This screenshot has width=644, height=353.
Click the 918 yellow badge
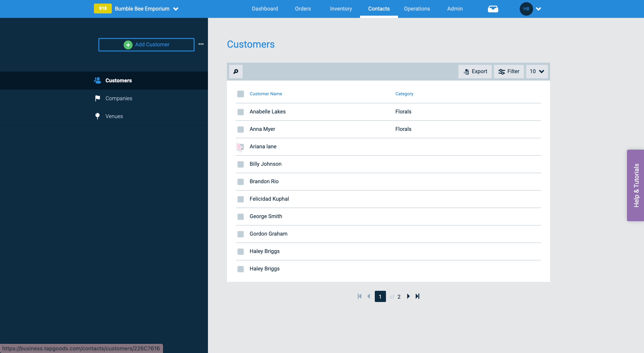(x=103, y=9)
